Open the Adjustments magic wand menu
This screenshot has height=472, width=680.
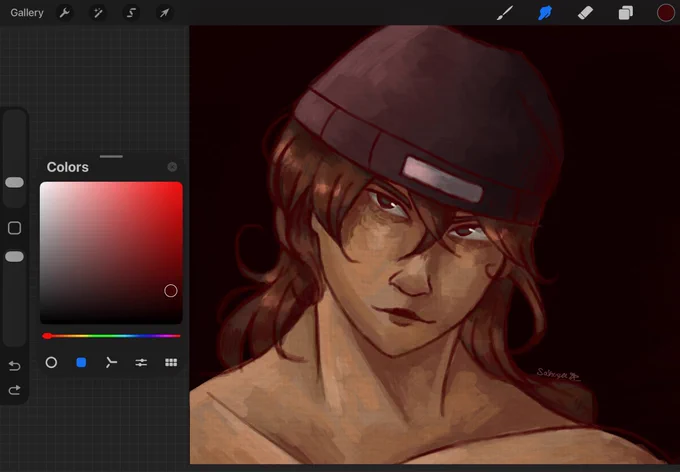click(x=98, y=13)
